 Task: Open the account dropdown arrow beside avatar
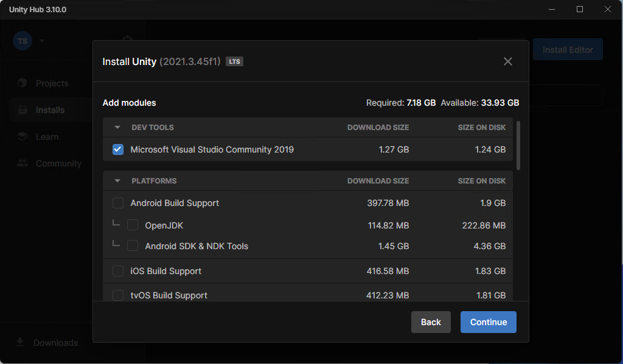pos(42,41)
